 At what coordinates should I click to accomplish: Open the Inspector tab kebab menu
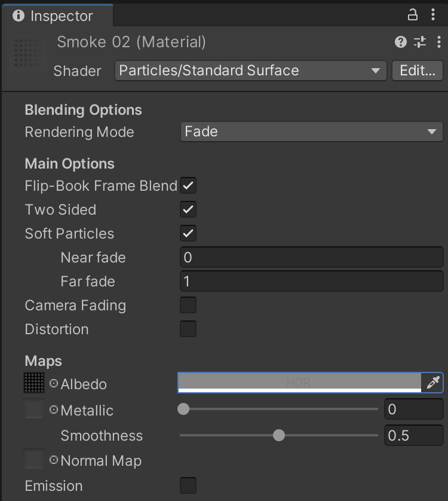(x=433, y=15)
